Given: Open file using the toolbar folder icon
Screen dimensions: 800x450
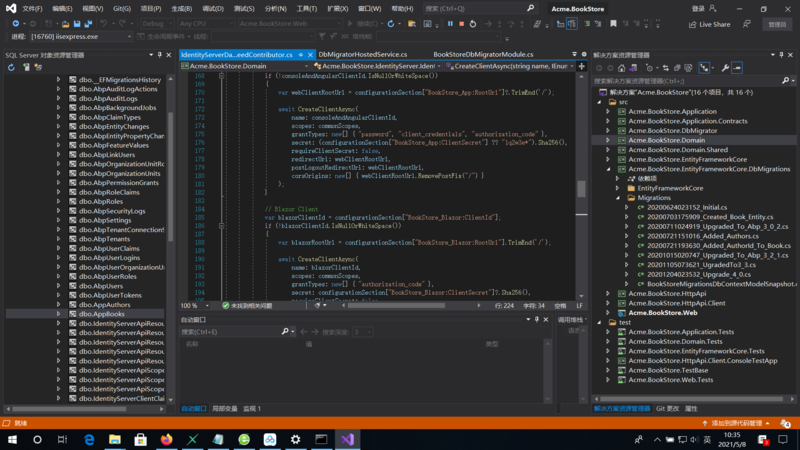Looking at the screenshot, I should click(x=65, y=24).
